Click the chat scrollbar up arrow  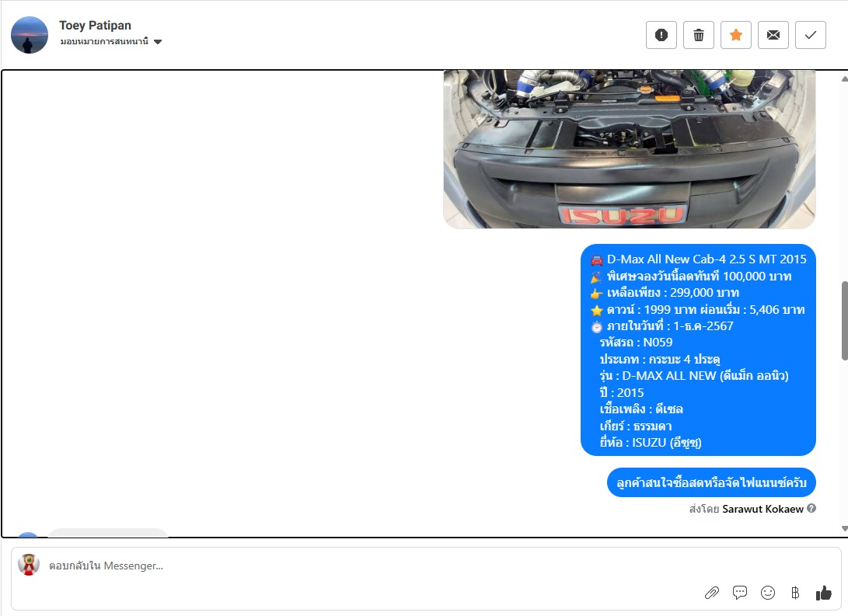[844, 79]
